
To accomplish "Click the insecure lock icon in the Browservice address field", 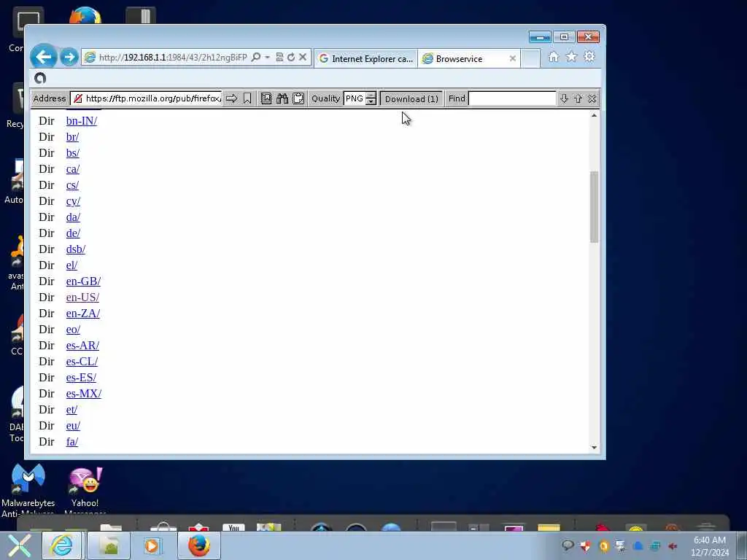I will pos(78,98).
